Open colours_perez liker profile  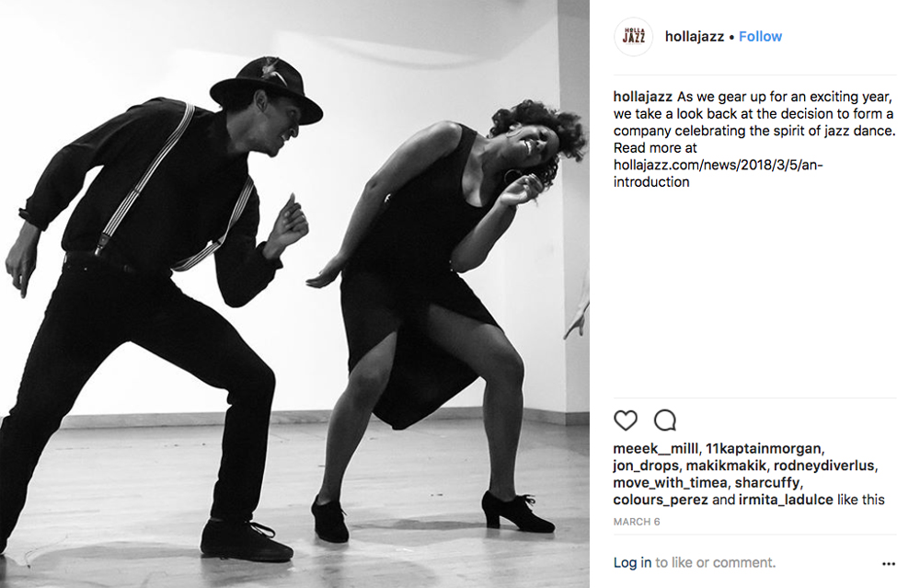pyautogui.click(x=661, y=500)
